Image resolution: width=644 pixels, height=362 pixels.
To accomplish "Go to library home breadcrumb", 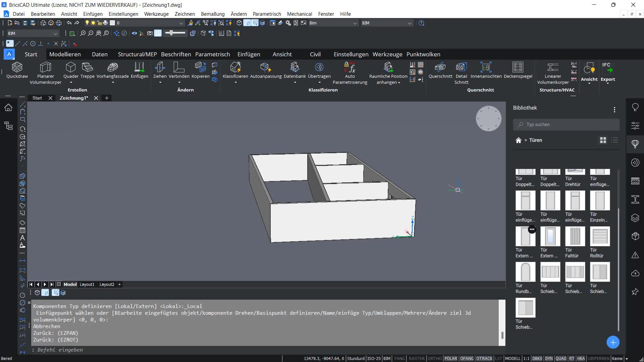I will pyautogui.click(x=518, y=140).
